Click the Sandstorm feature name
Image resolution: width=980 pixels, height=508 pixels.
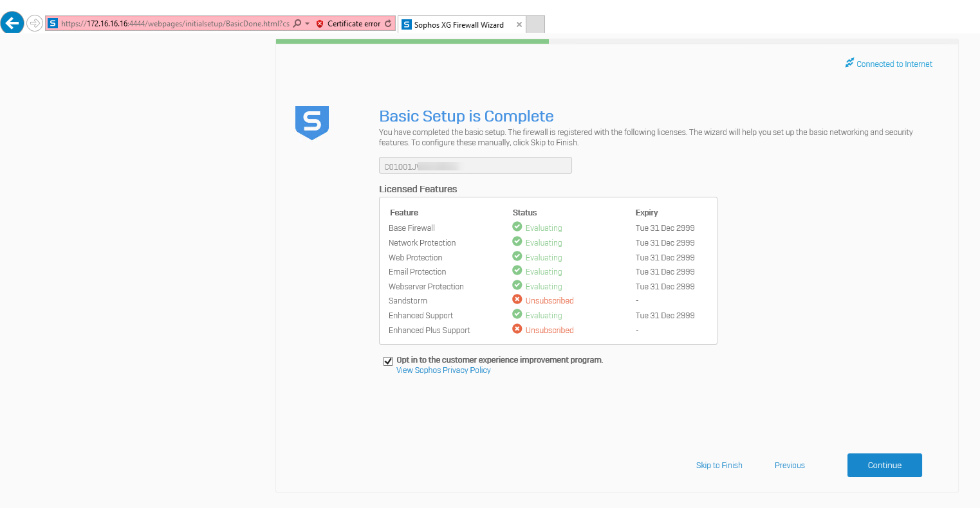408,301
